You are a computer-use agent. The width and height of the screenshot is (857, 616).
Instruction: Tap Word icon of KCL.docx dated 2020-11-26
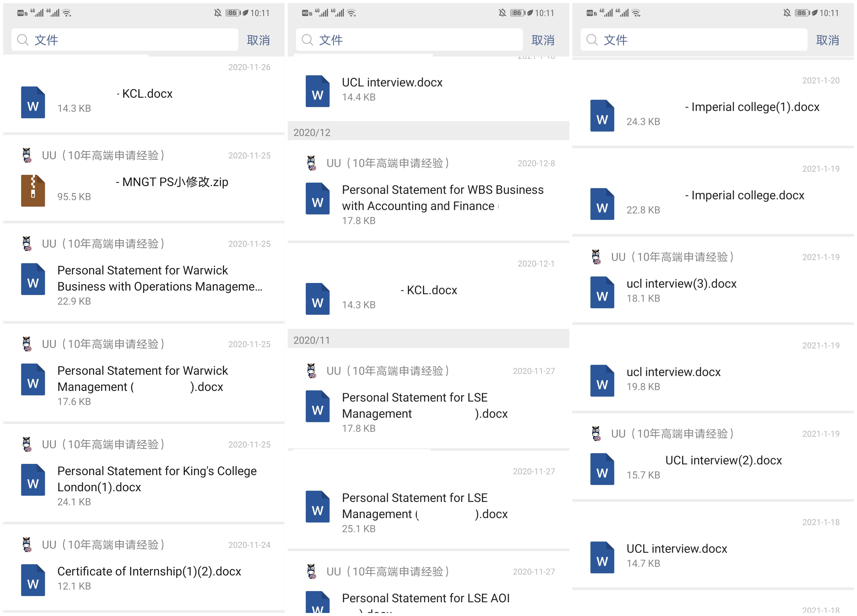coord(33,102)
